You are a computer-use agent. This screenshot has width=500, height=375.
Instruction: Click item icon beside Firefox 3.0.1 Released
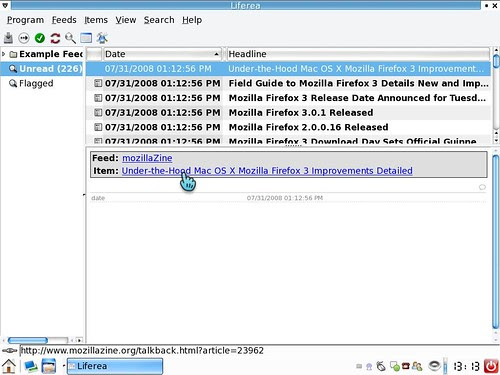(98, 112)
